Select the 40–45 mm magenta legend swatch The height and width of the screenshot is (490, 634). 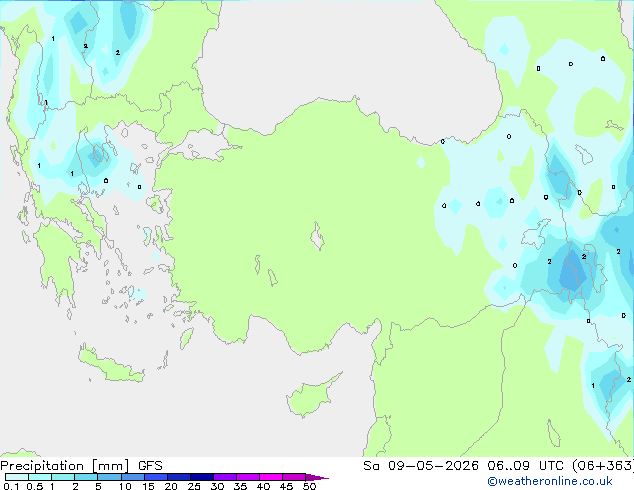(x=271, y=477)
